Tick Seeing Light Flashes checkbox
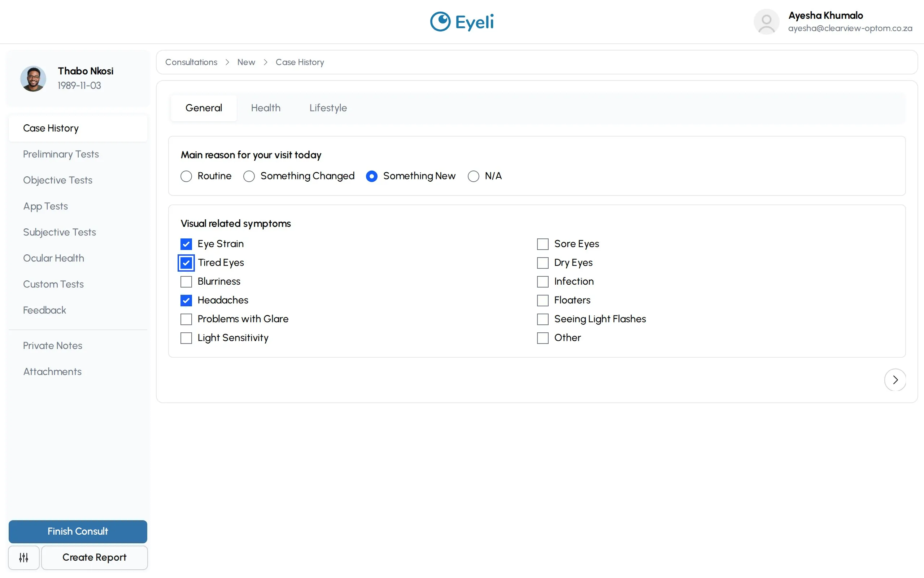The width and height of the screenshot is (924, 578). [542, 319]
